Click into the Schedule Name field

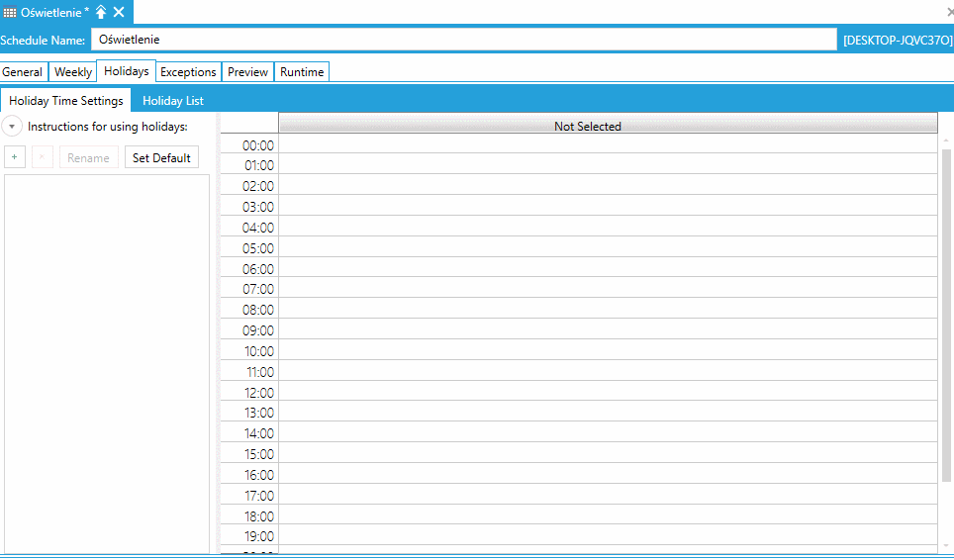[464, 40]
